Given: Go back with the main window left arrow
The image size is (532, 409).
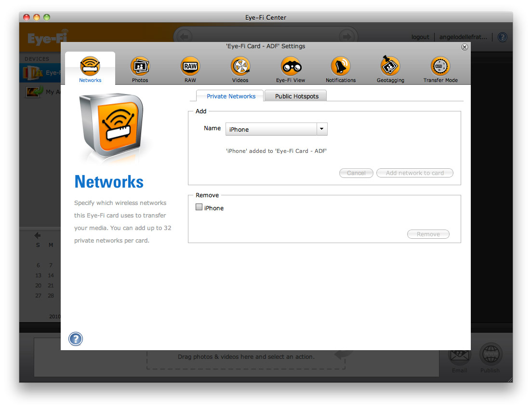Looking at the screenshot, I should (x=184, y=36).
